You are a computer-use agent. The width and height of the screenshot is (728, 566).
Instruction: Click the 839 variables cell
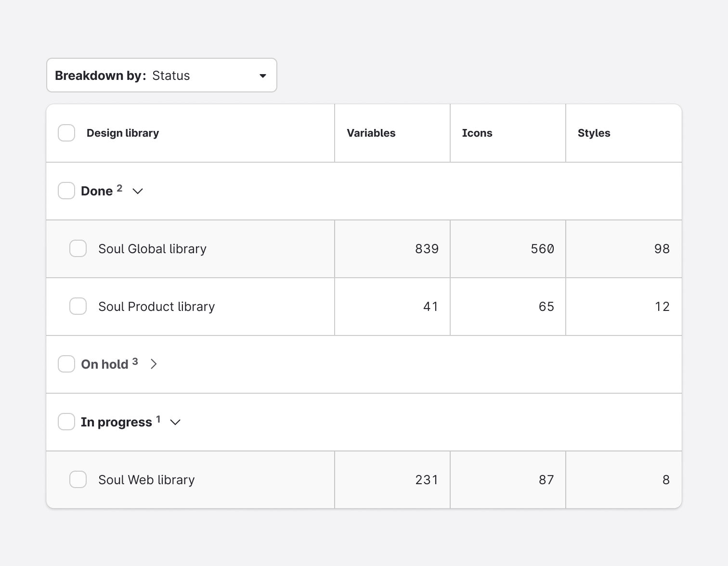pyautogui.click(x=427, y=249)
